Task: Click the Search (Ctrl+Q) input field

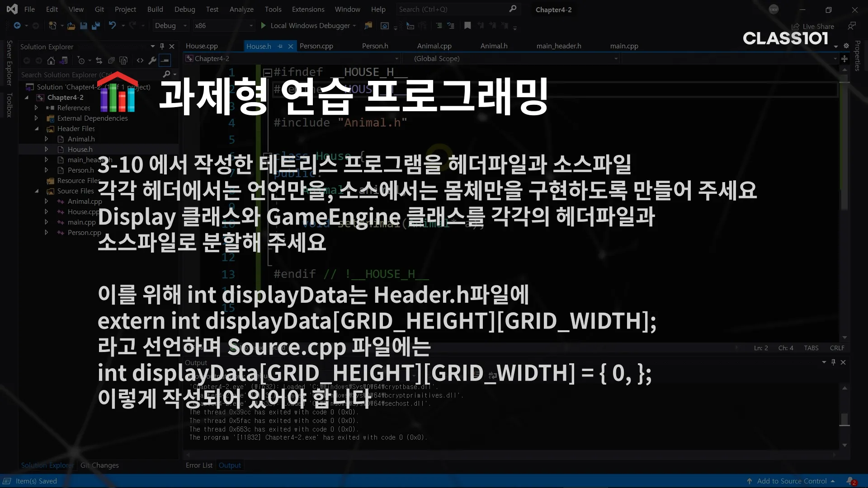Action: tap(452, 9)
